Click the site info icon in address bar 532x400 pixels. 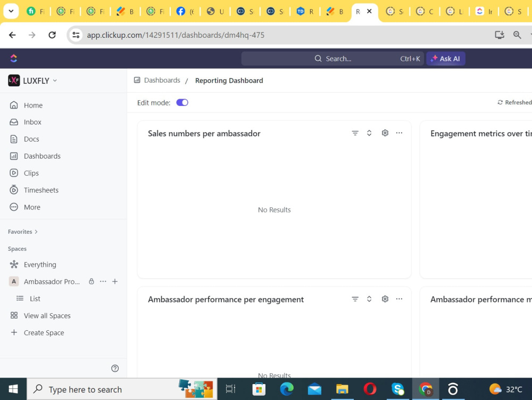pos(76,35)
